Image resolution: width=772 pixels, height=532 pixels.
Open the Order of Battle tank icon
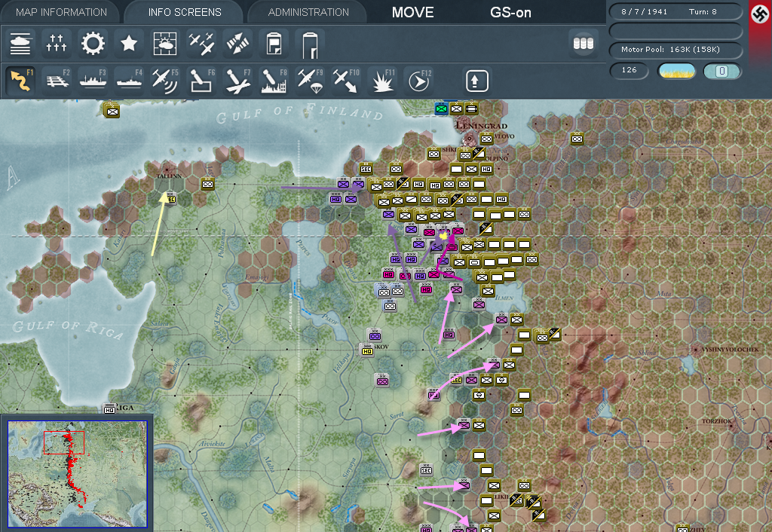coord(20,43)
